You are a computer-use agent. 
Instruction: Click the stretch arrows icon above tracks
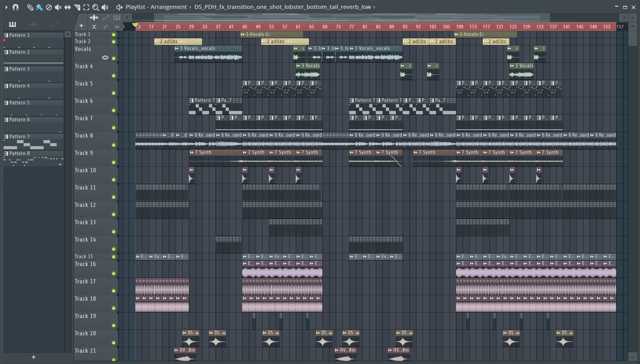[117, 26]
